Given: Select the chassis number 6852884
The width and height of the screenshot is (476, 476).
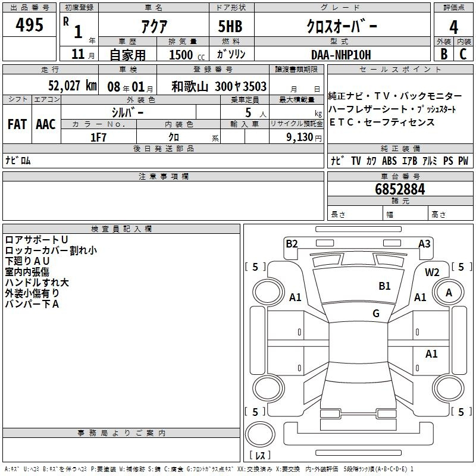Looking at the screenshot, I should pyautogui.click(x=400, y=189).
